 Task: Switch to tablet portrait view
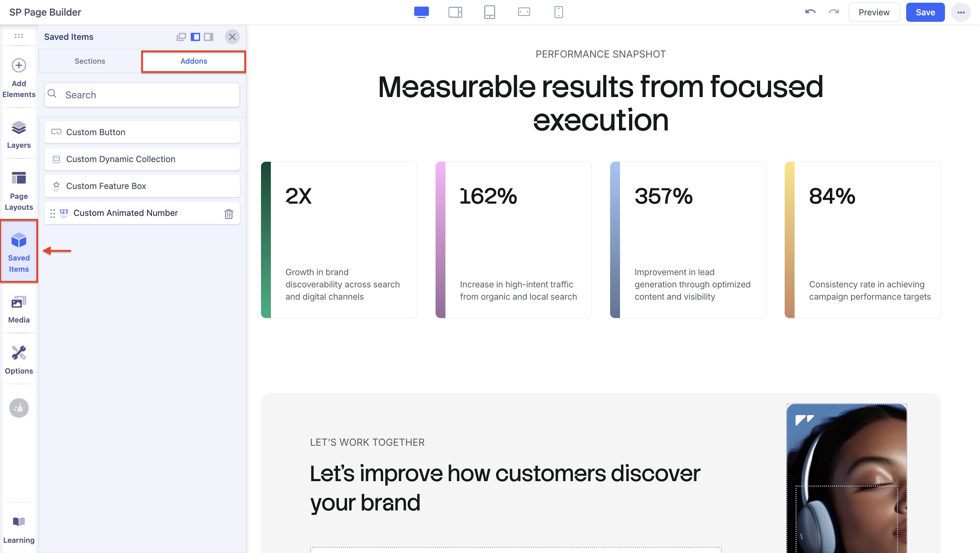point(489,12)
